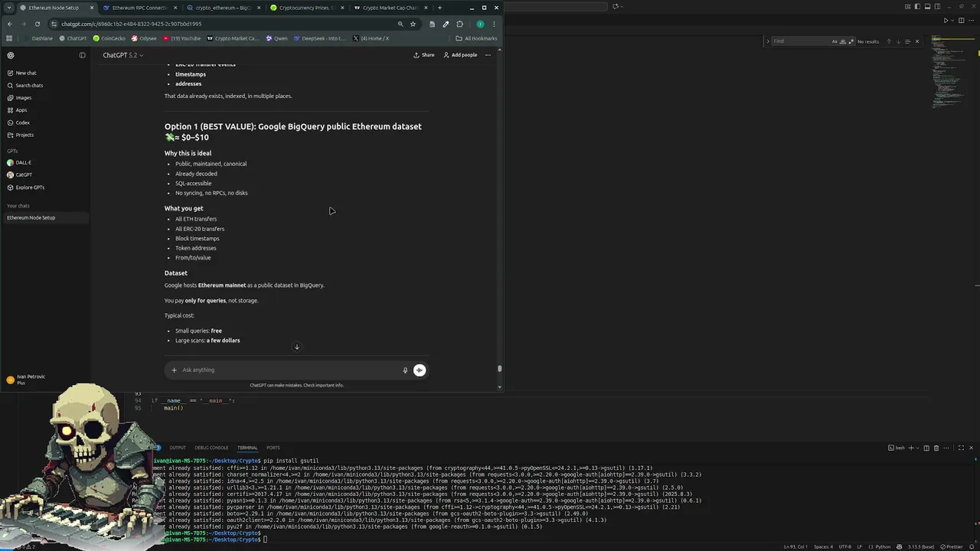Open the All Bookmarks folder
The height and width of the screenshot is (551, 980).
pyautogui.click(x=476, y=38)
